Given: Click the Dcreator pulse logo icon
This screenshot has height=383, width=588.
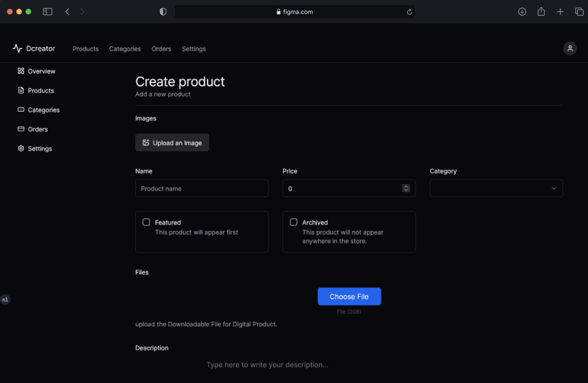Looking at the screenshot, I should click(x=17, y=48).
